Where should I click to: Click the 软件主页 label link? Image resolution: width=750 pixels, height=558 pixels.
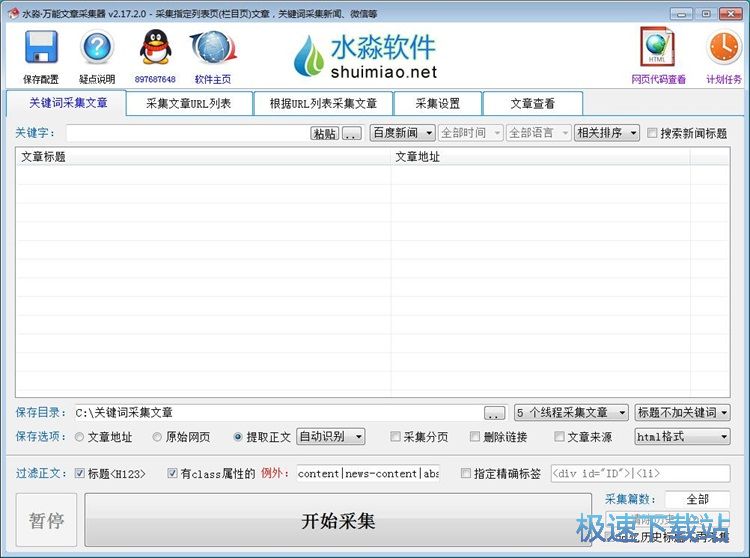point(213,79)
